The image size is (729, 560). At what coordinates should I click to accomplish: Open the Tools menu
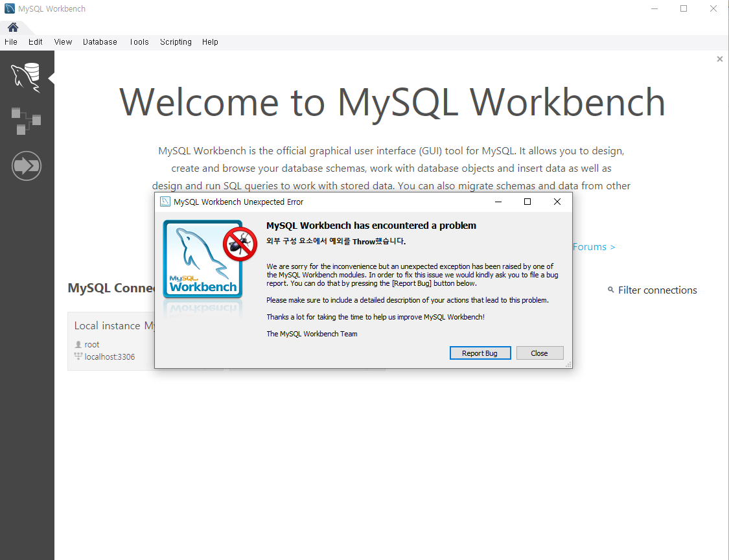139,42
